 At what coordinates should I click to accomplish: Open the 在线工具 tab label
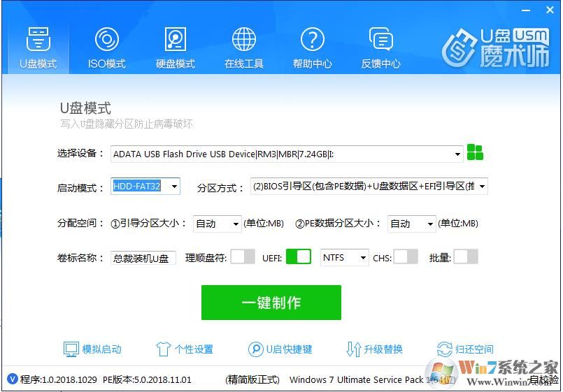point(244,64)
